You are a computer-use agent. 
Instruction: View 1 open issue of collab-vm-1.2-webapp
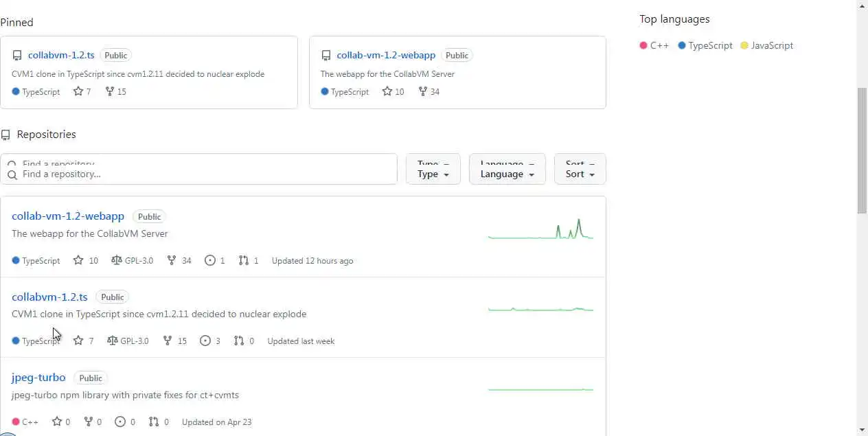point(215,260)
